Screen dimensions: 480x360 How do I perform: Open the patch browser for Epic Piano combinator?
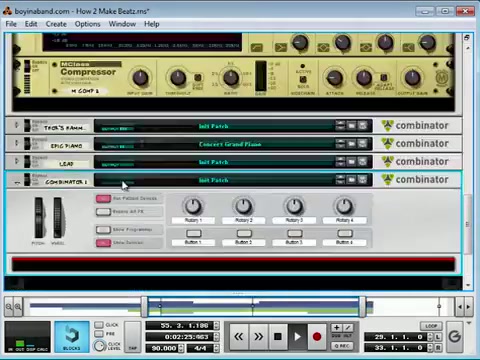[351, 144]
